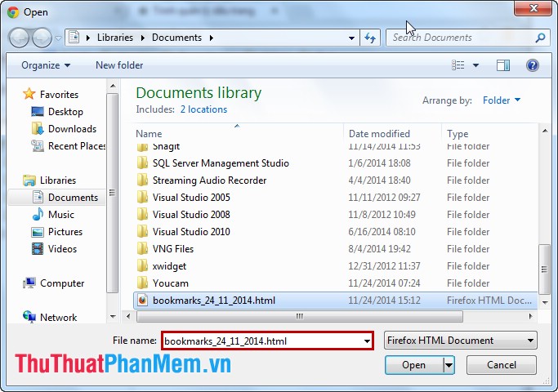Click horizontal scroll left arrow
Image resolution: width=558 pixels, height=392 pixels.
tap(128, 316)
